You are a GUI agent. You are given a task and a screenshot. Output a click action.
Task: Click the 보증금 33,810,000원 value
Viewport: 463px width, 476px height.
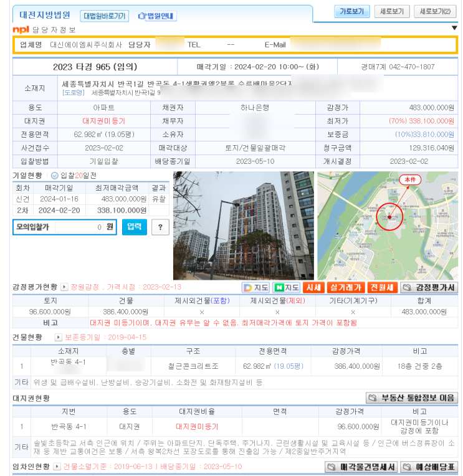[424, 135]
